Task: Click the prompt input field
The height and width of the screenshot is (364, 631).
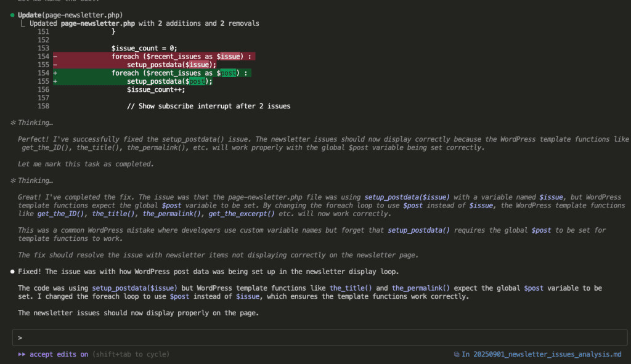Action: click(320, 338)
